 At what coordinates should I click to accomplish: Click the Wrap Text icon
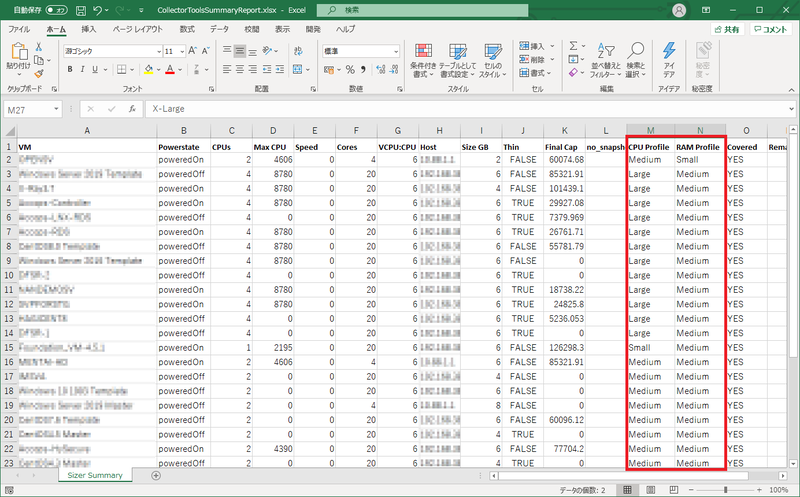[298, 51]
